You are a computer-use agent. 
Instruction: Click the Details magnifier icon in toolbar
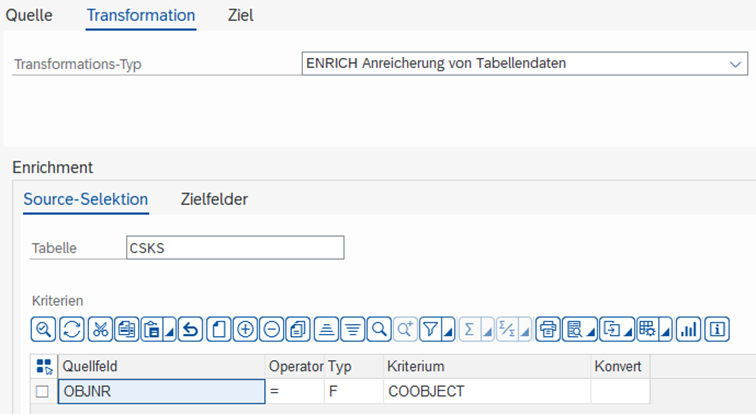click(43, 330)
